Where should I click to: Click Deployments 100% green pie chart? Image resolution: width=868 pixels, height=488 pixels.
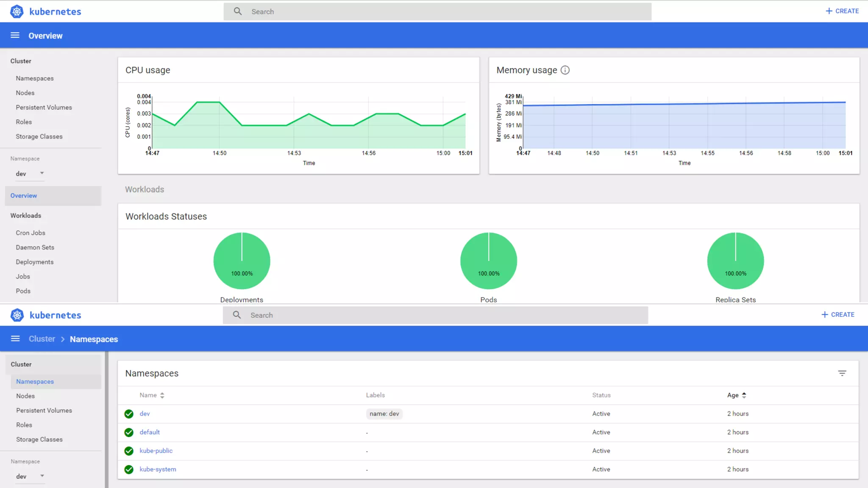[242, 261]
